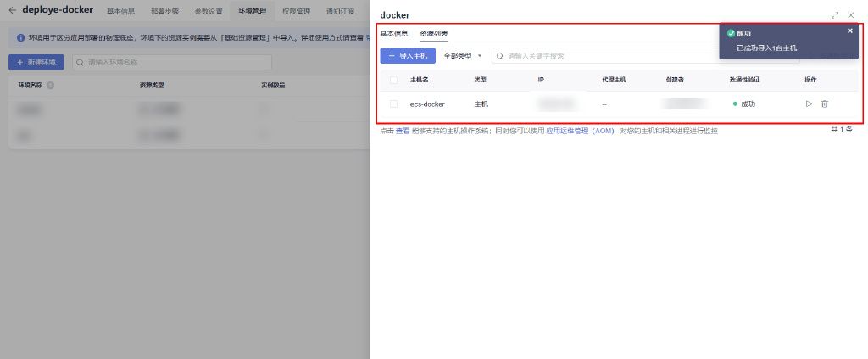Tick the select-all checkbox in table header
Screen dimensions: 868x359
393,80
